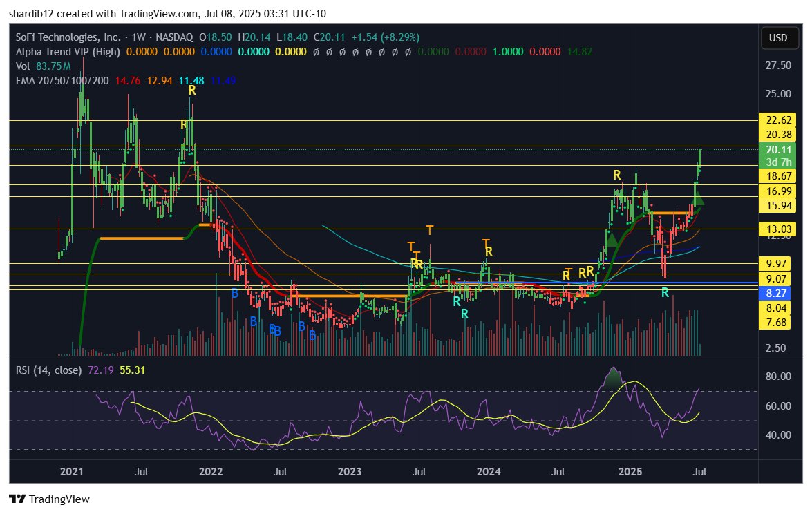Click the 2025 time axis label
Viewport: 812px width, 514px height.
[630, 472]
